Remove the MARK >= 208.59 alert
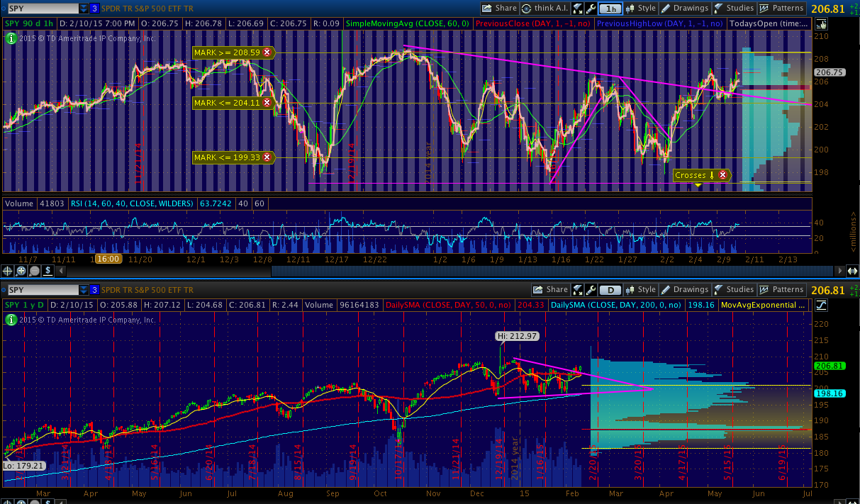The image size is (860, 504). point(267,52)
